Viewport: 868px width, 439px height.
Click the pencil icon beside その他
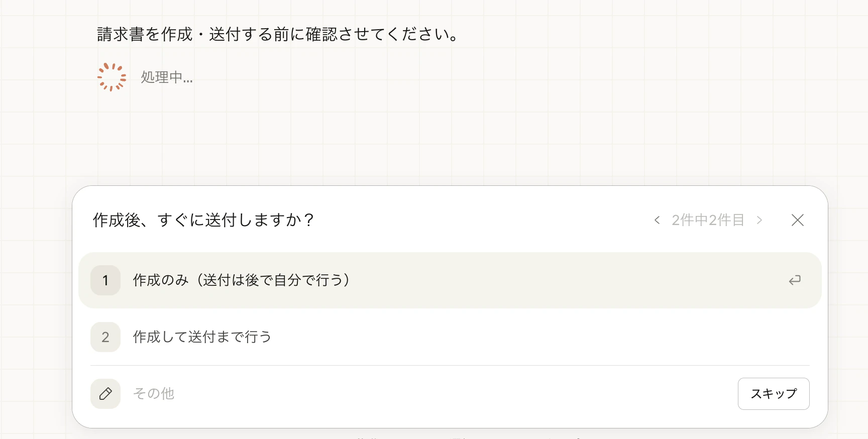105,394
